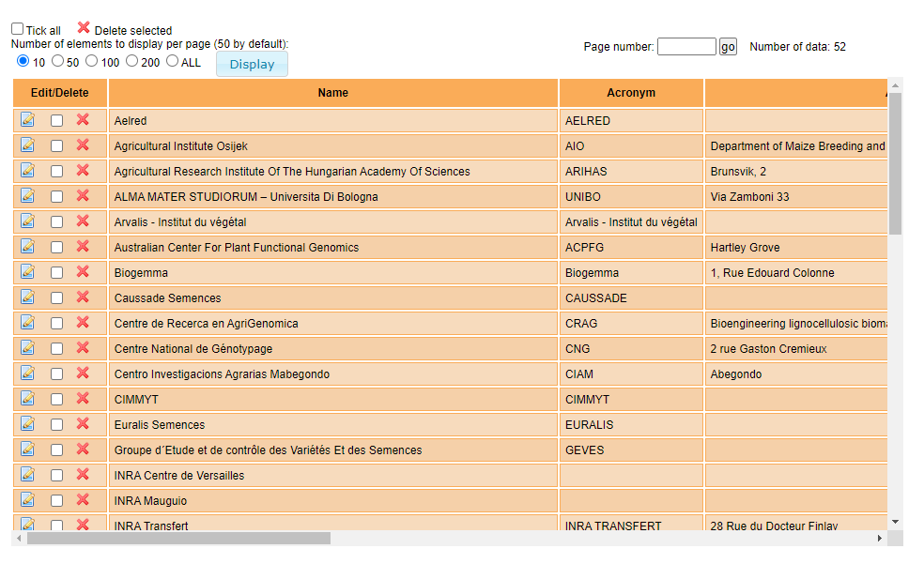Delete the UNIBO Bologna entry
The image size is (924, 564).
coord(83,195)
